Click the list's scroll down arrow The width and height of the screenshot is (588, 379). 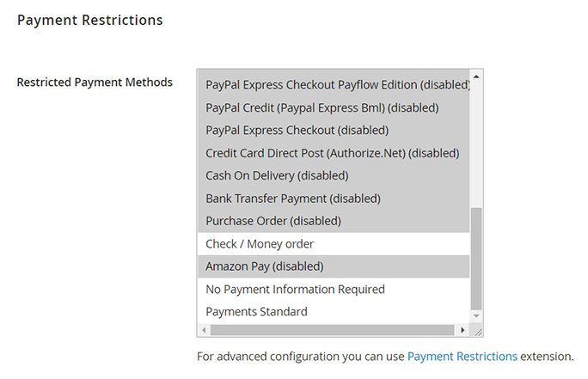tap(476, 315)
